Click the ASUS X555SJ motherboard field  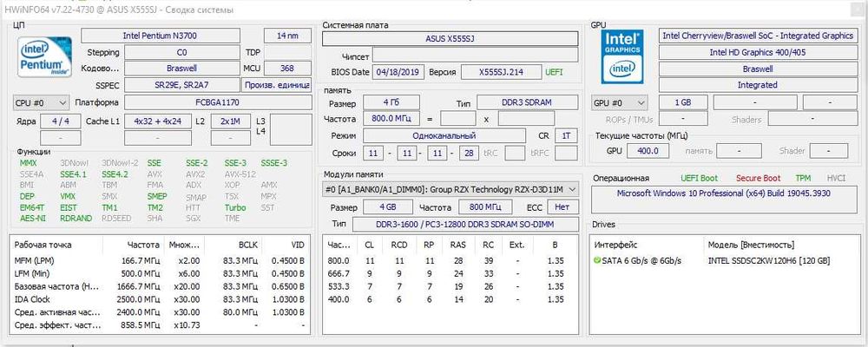tap(450, 39)
